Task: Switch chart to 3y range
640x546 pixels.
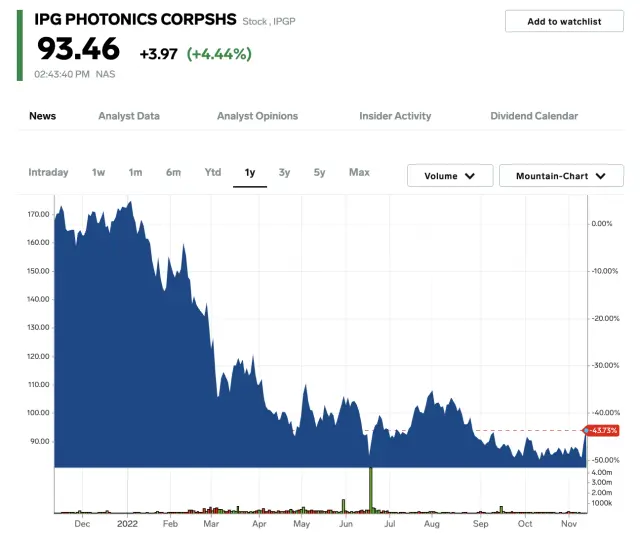Action: [x=285, y=172]
